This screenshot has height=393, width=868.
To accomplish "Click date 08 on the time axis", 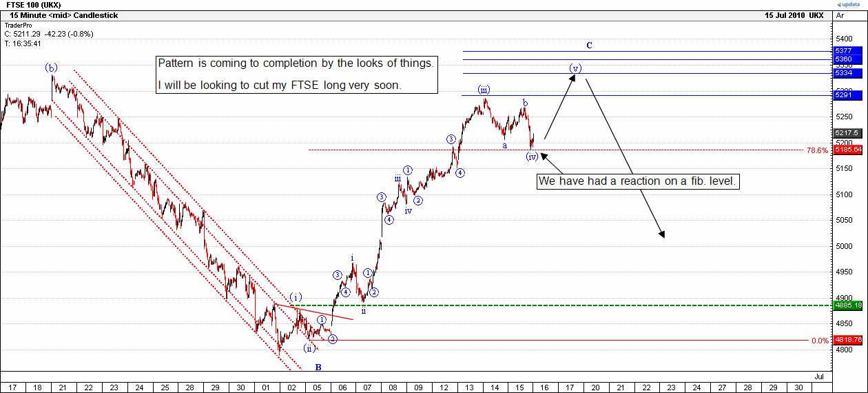I will [x=393, y=388].
